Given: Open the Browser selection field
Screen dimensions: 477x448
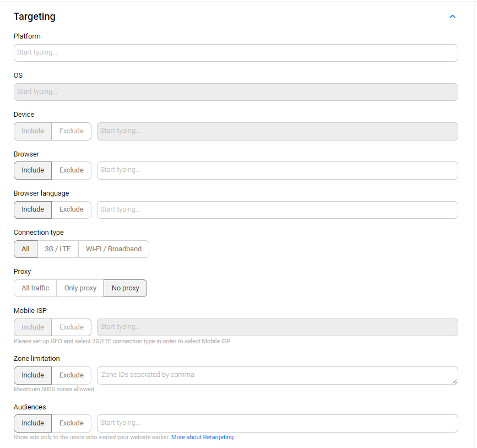Looking at the screenshot, I should pyautogui.click(x=277, y=170).
